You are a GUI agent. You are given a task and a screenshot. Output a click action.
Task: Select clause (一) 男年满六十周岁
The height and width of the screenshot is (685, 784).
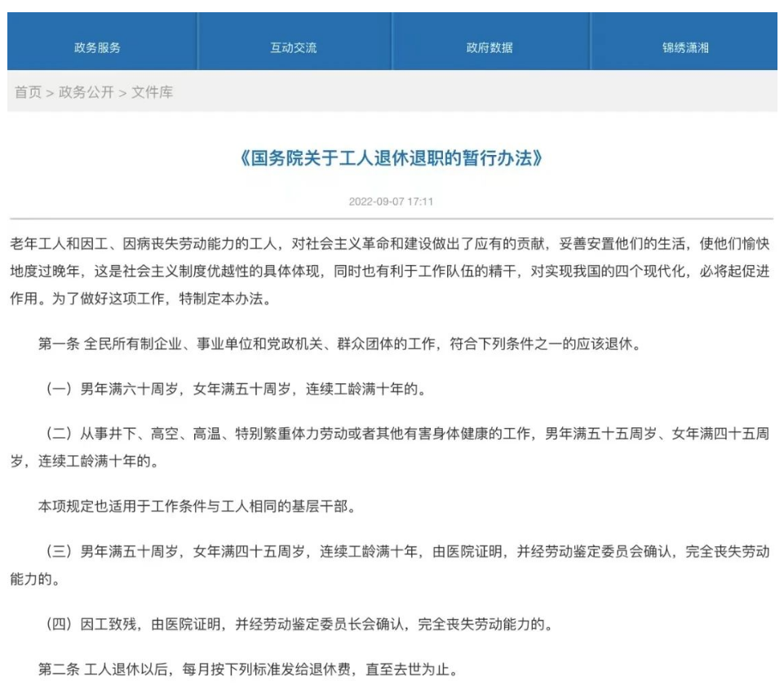click(236, 389)
